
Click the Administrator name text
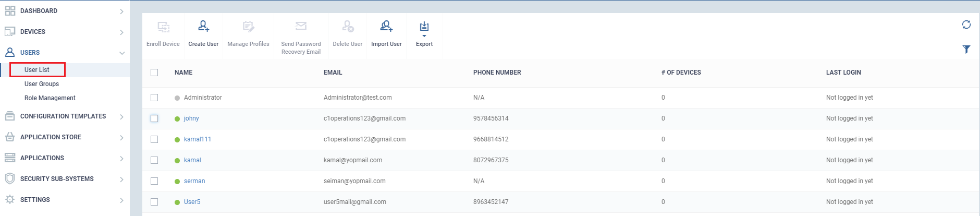[203, 98]
